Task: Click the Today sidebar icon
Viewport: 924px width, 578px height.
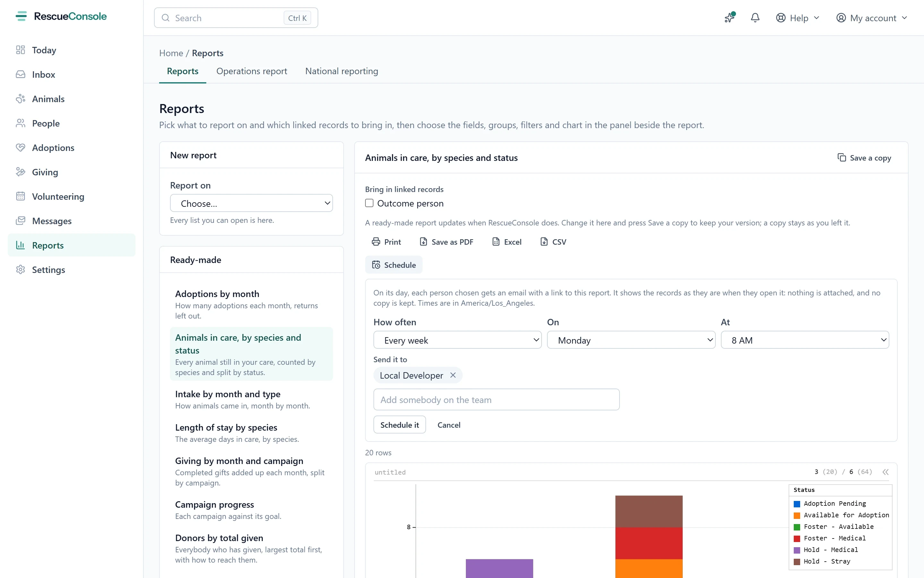Action: (x=21, y=50)
